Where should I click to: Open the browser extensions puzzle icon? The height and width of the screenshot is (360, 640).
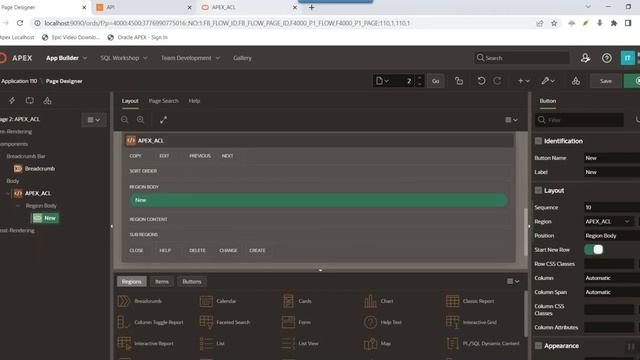613,23
